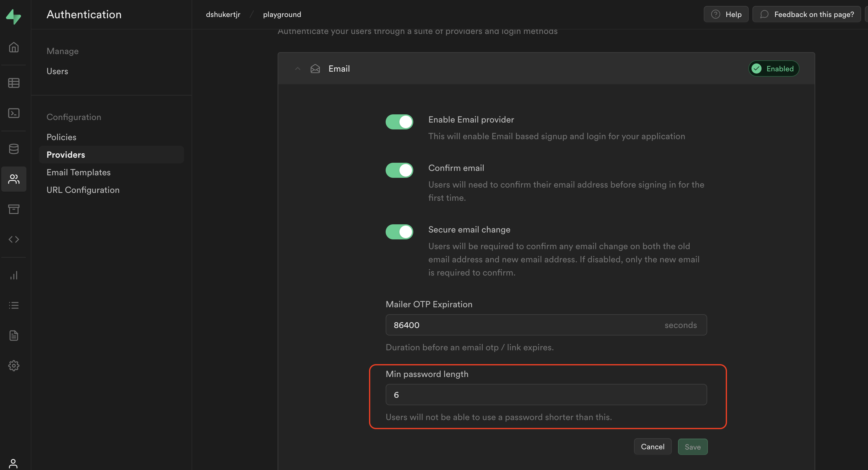Open the Table Editor icon
This screenshot has width=868, height=470.
point(14,83)
